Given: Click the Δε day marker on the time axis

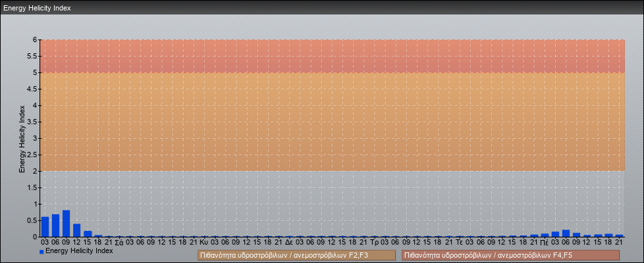Looking at the screenshot, I should [289, 242].
